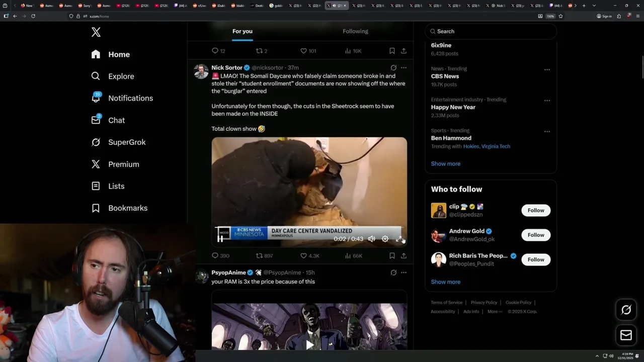Image resolution: width=644 pixels, height=362 pixels.
Task: Open the Happy New Year trend
Action: (453, 107)
